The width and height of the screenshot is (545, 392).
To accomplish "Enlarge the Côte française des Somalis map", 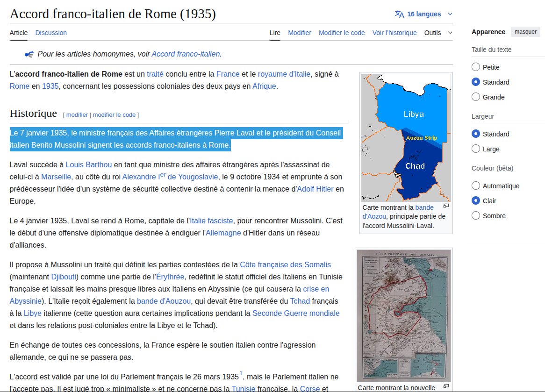I will coord(446,386).
